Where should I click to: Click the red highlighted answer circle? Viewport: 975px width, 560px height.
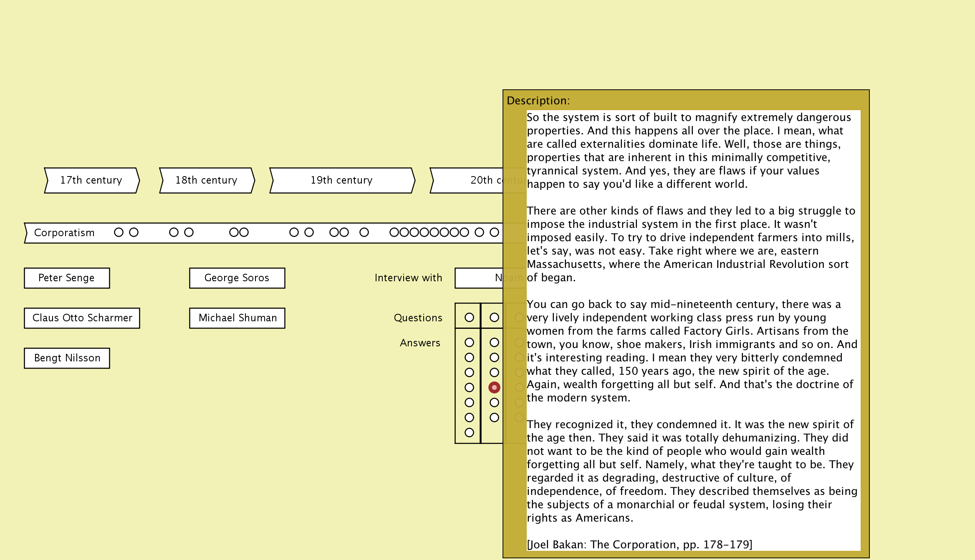(x=494, y=388)
